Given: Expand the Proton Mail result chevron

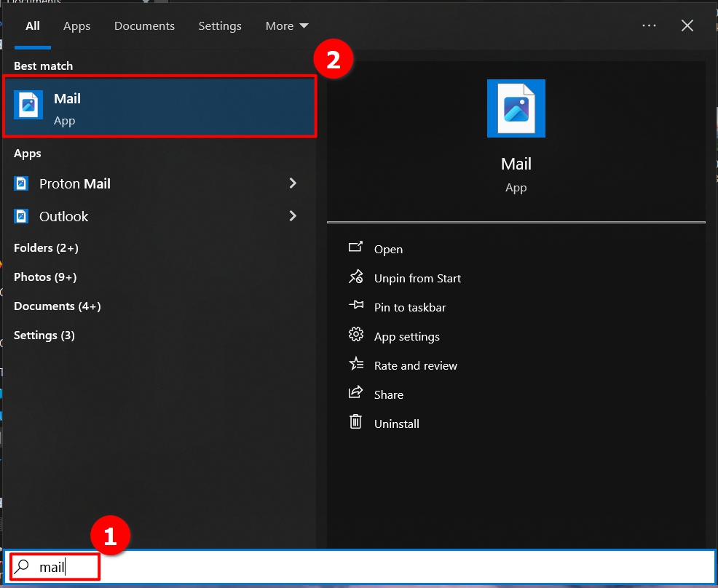Looking at the screenshot, I should [x=293, y=183].
